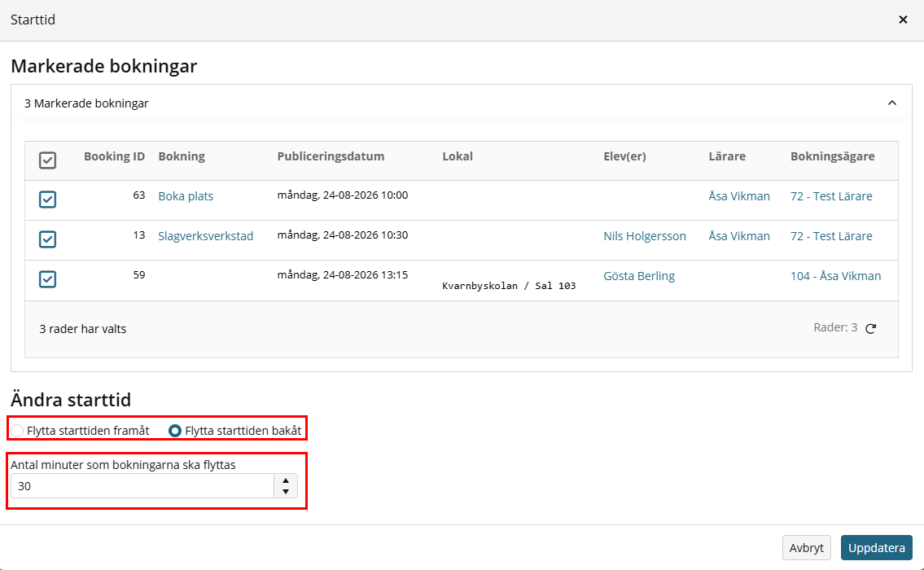The width and height of the screenshot is (924, 570).
Task: Open Åsa Vikman teacher link in row 13
Action: pyautogui.click(x=739, y=236)
